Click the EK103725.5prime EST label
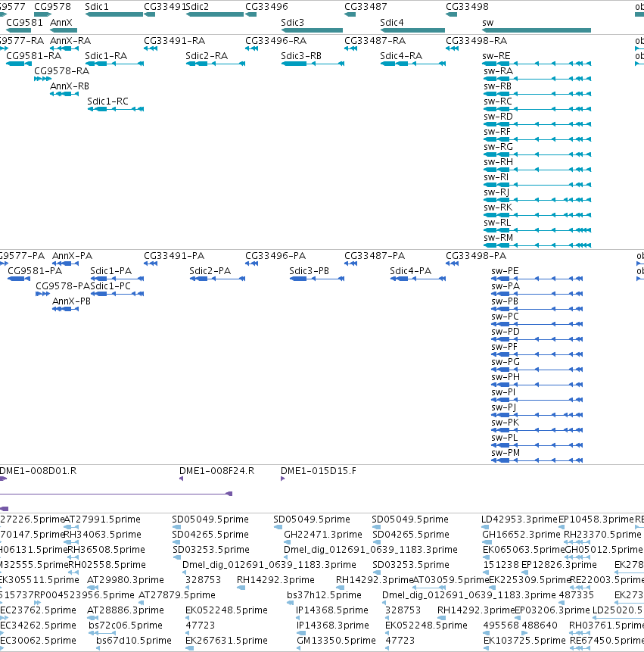644x652 pixels. tap(524, 641)
